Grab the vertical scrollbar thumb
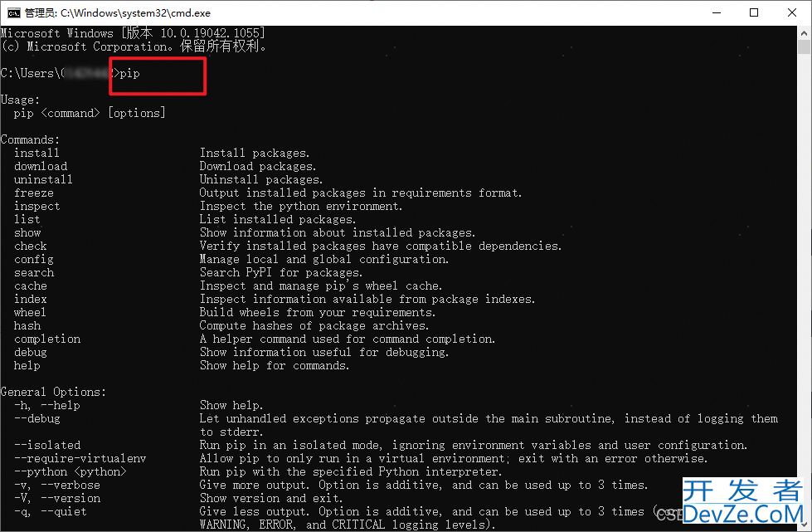Image resolution: width=812 pixels, height=532 pixels. tap(804, 47)
